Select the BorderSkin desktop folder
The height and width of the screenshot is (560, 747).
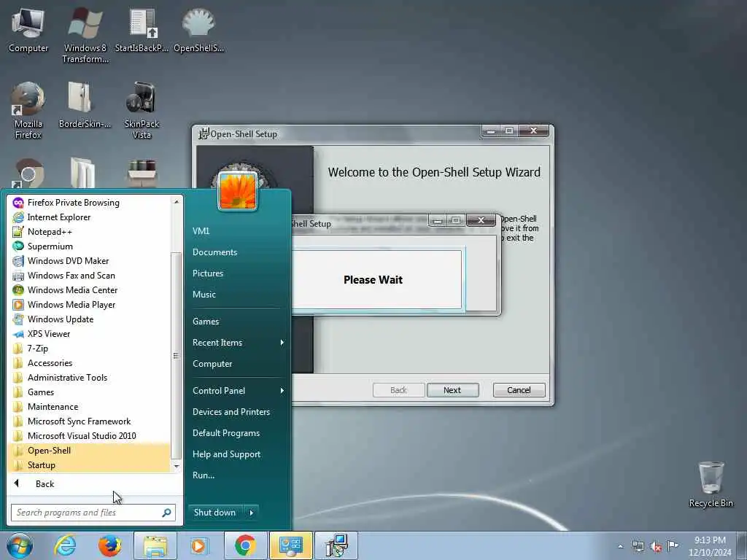point(85,105)
